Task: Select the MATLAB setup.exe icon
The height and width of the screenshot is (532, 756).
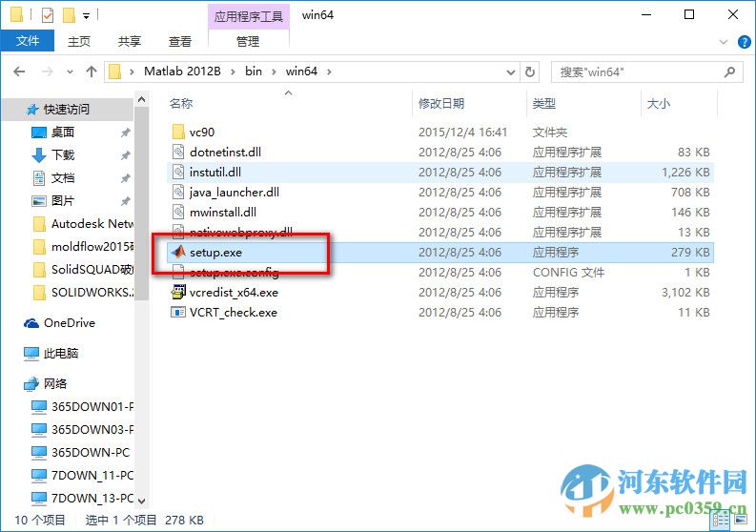Action: pyautogui.click(x=178, y=252)
